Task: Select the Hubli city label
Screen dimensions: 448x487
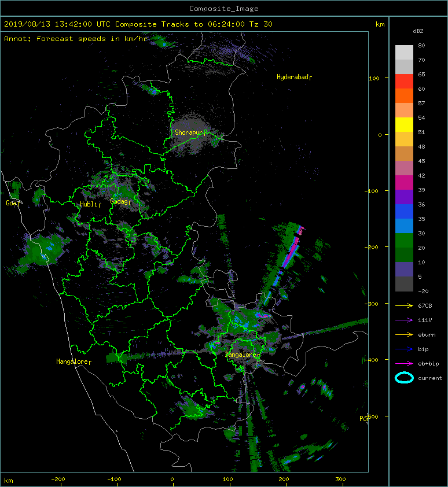Action: click(90, 204)
